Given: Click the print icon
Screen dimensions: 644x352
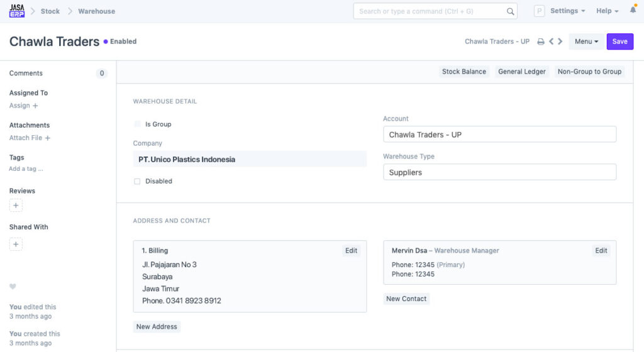Looking at the screenshot, I should (x=541, y=42).
